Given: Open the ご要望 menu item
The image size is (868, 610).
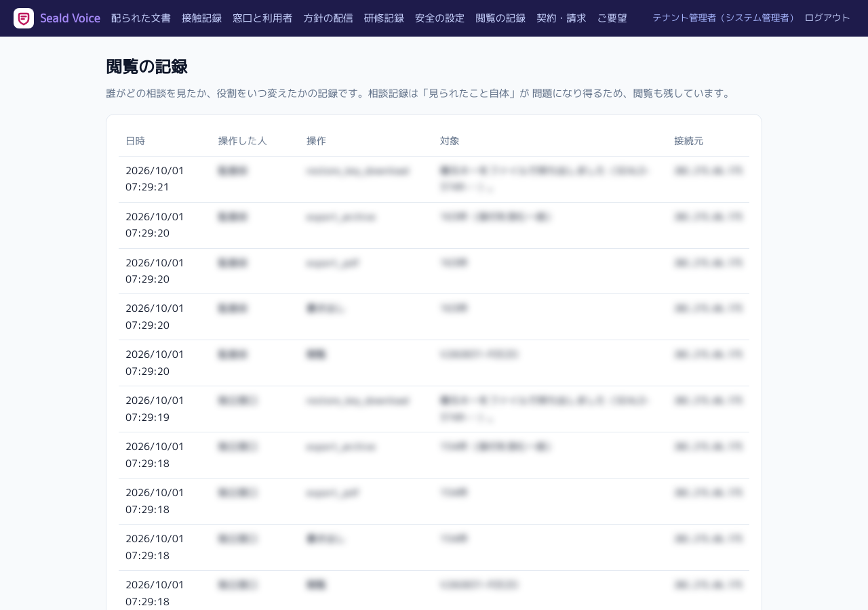Looking at the screenshot, I should 612,18.
